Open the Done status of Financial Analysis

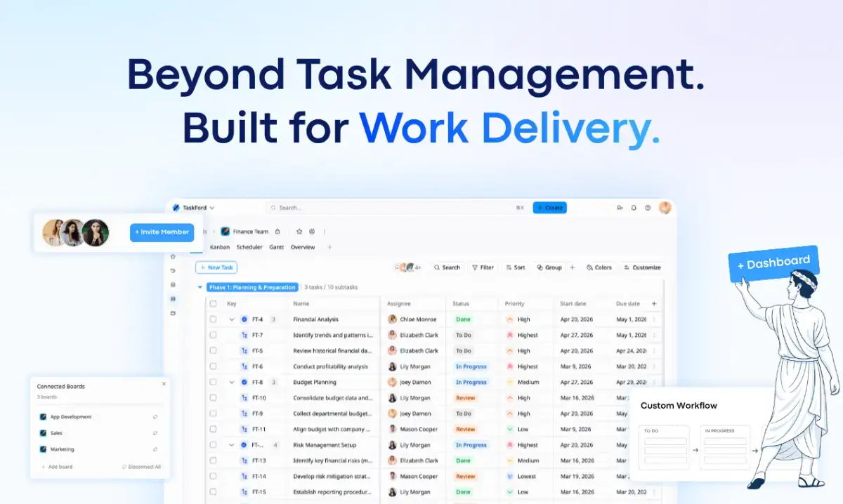(x=463, y=319)
